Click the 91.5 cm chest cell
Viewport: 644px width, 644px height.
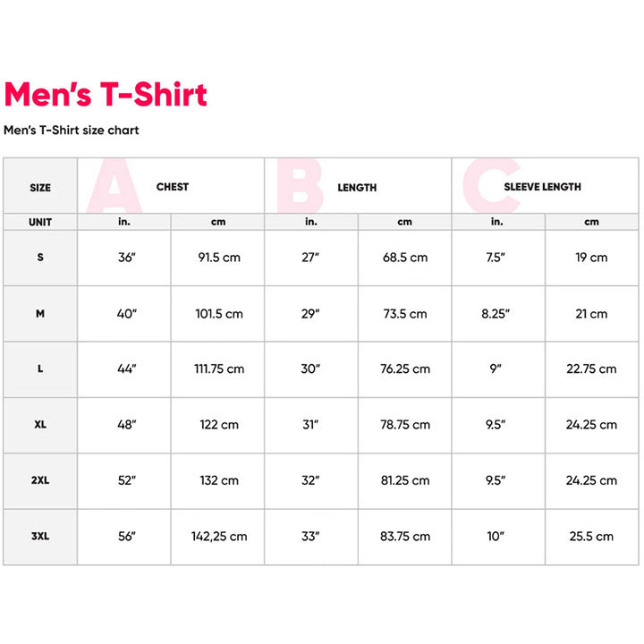pos(219,258)
